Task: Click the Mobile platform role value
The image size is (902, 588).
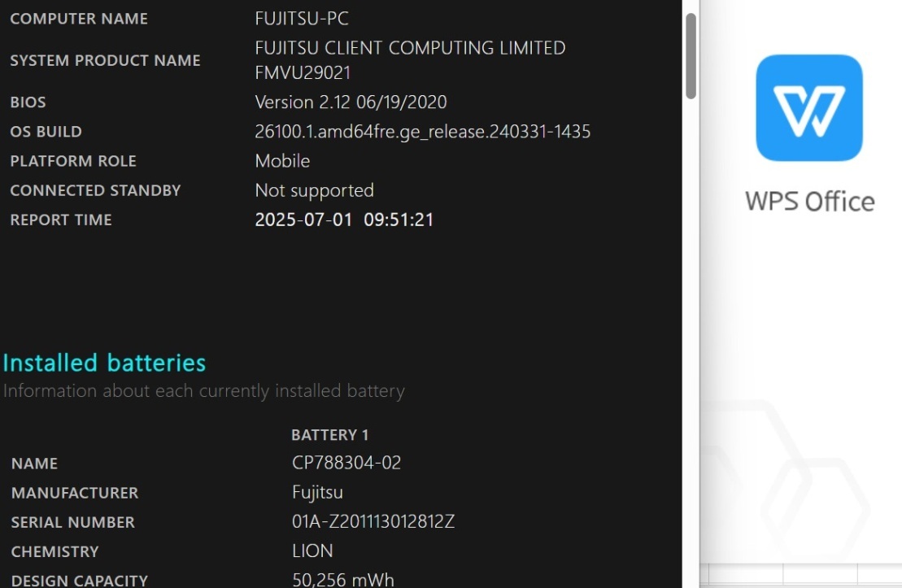Action: point(282,161)
